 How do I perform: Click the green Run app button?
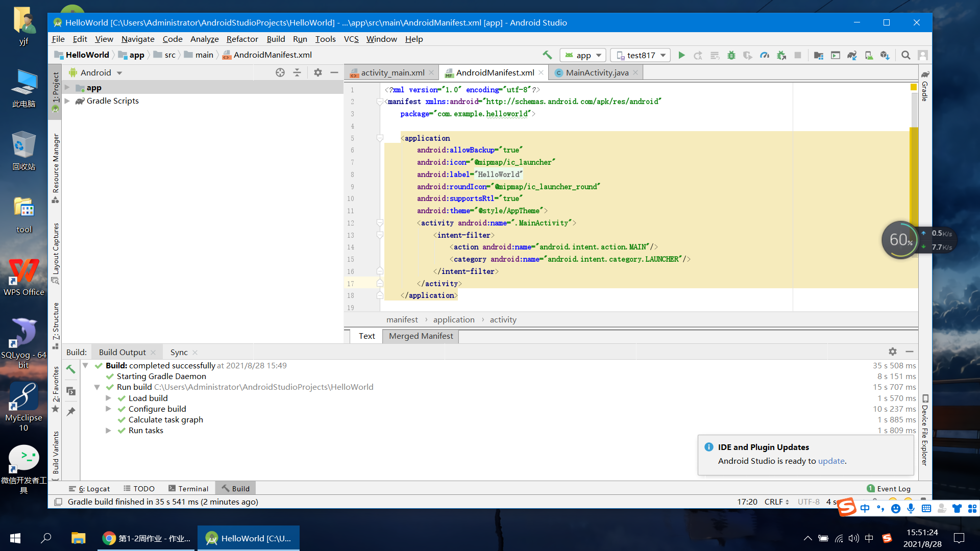[x=681, y=55]
